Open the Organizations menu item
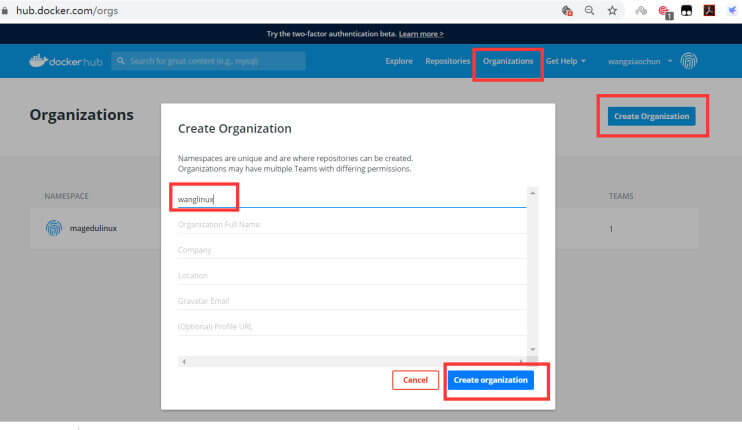 point(508,61)
